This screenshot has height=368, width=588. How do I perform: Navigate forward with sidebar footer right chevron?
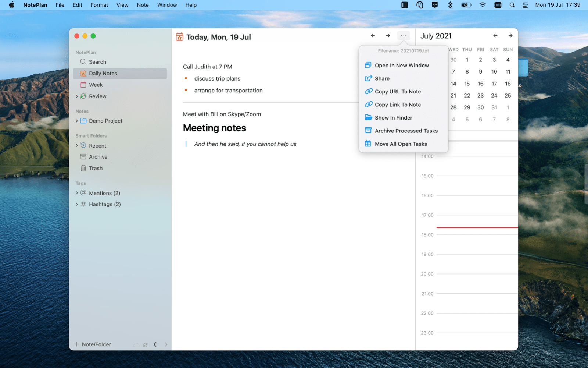tap(166, 344)
